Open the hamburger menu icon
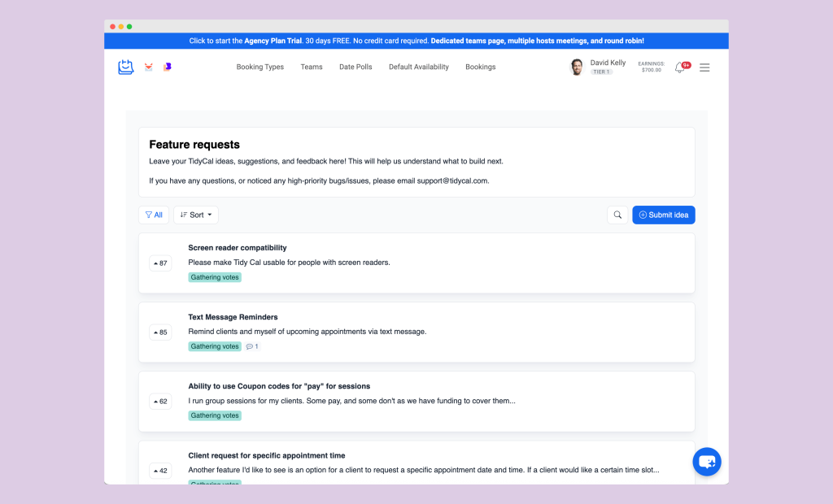This screenshot has height=504, width=833. coord(704,67)
